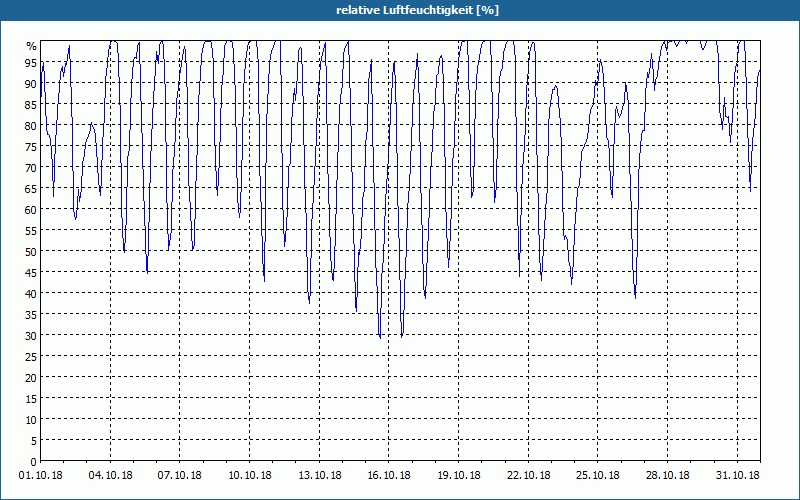Viewport: 800px width, 500px height.
Task: Click the y-axis value 15
Action: point(31,399)
